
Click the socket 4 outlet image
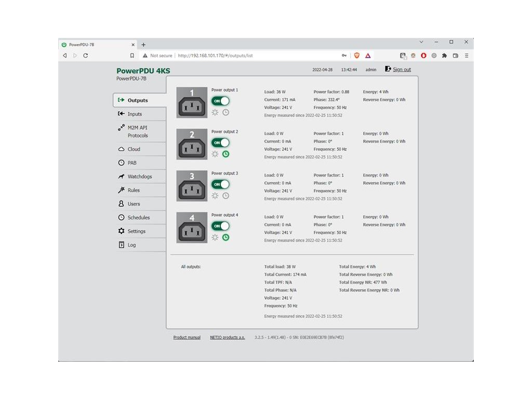[x=192, y=228]
